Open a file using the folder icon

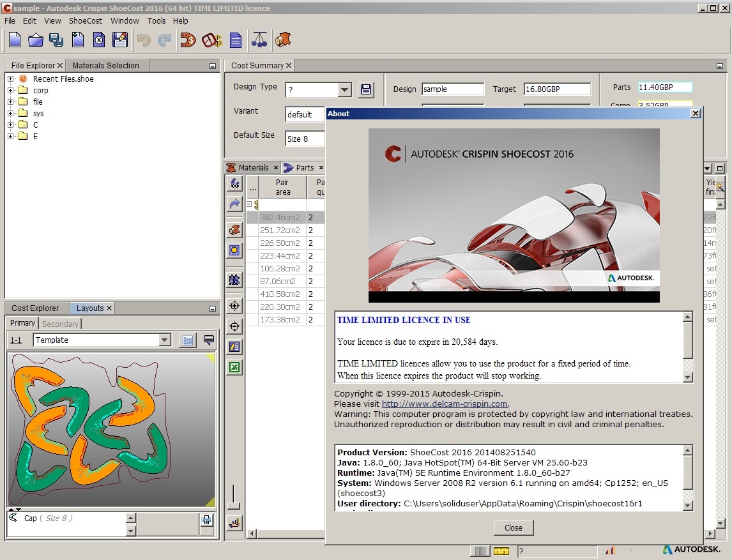coord(36,40)
